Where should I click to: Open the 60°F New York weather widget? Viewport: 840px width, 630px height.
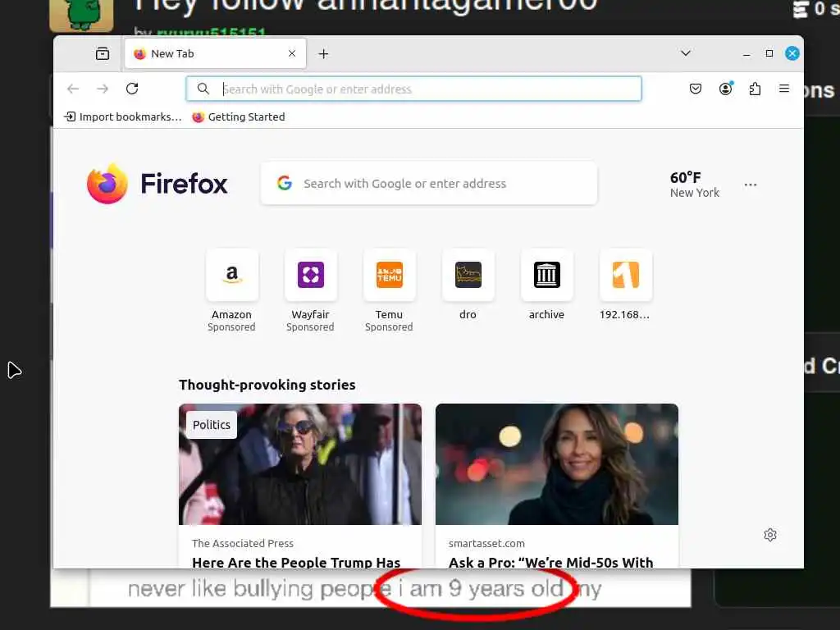pos(695,185)
